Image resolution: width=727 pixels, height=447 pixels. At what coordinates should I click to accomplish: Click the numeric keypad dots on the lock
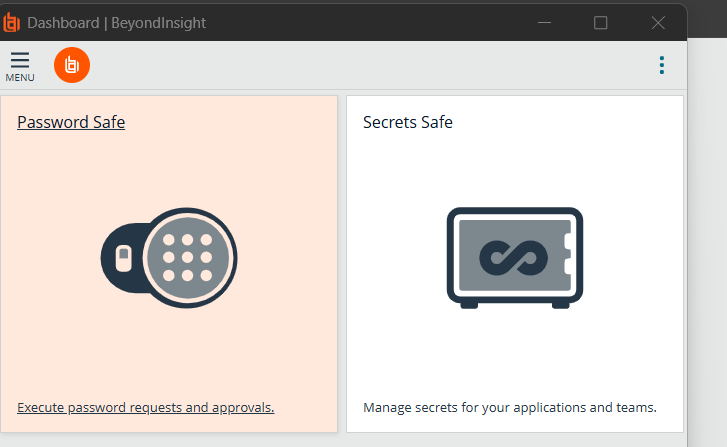coord(187,258)
